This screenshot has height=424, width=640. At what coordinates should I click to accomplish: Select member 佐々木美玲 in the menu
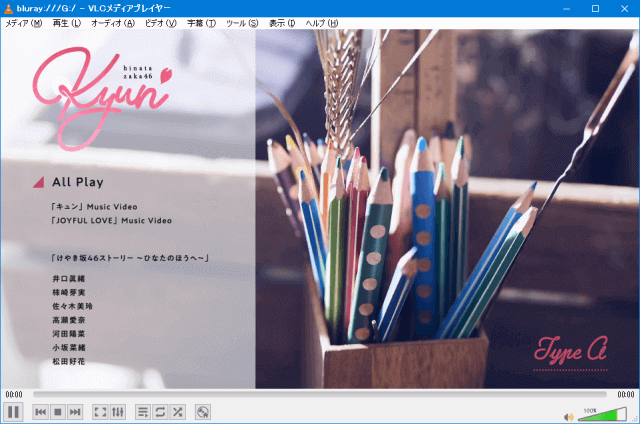(x=72, y=306)
